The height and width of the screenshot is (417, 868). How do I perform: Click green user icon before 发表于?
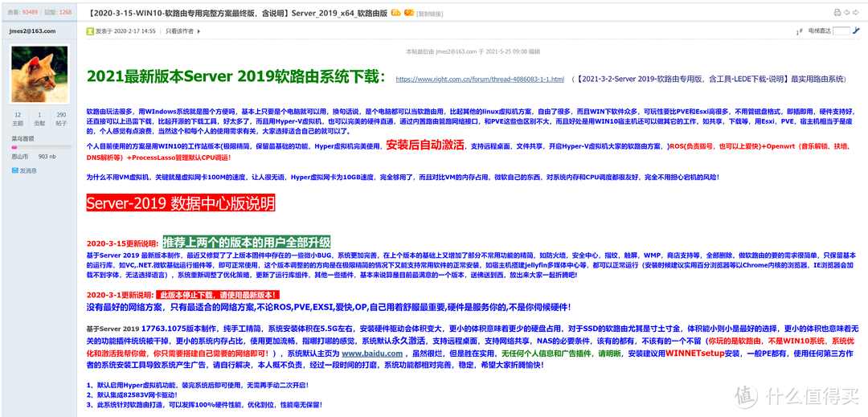click(x=90, y=31)
